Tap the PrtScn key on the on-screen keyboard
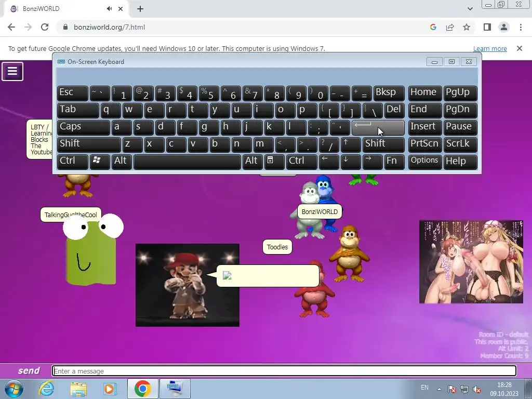This screenshot has width=532, height=399. pos(425,144)
